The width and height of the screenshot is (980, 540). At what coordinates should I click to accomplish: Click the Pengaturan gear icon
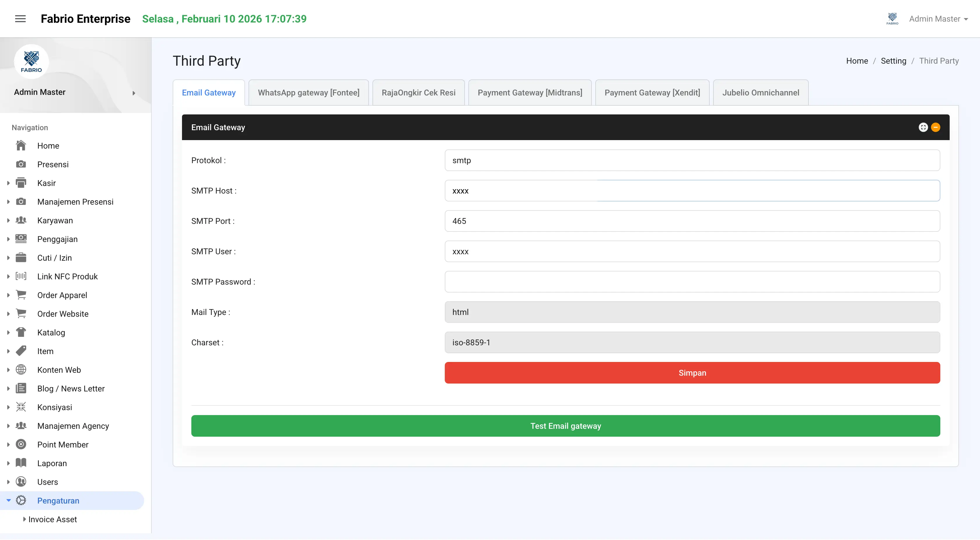[x=21, y=500]
